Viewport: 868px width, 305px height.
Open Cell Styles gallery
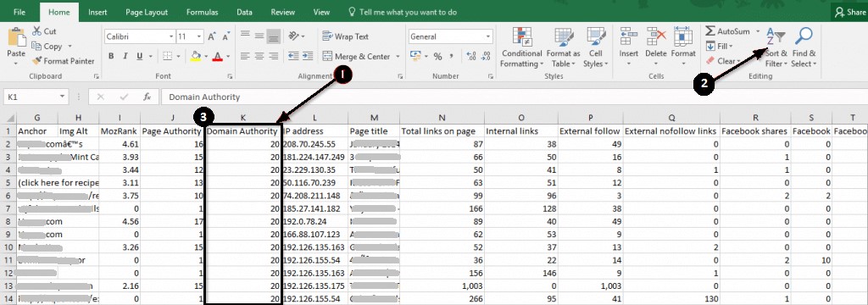tap(596, 47)
